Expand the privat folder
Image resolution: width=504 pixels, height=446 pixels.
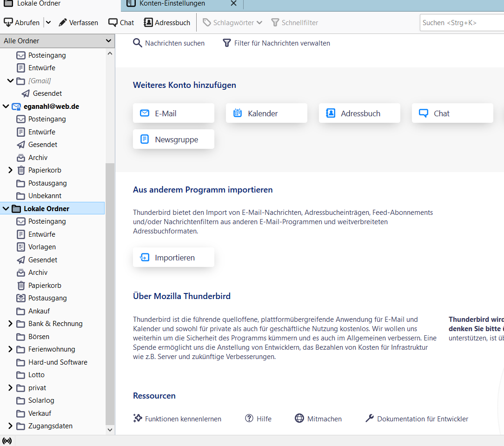click(x=10, y=388)
